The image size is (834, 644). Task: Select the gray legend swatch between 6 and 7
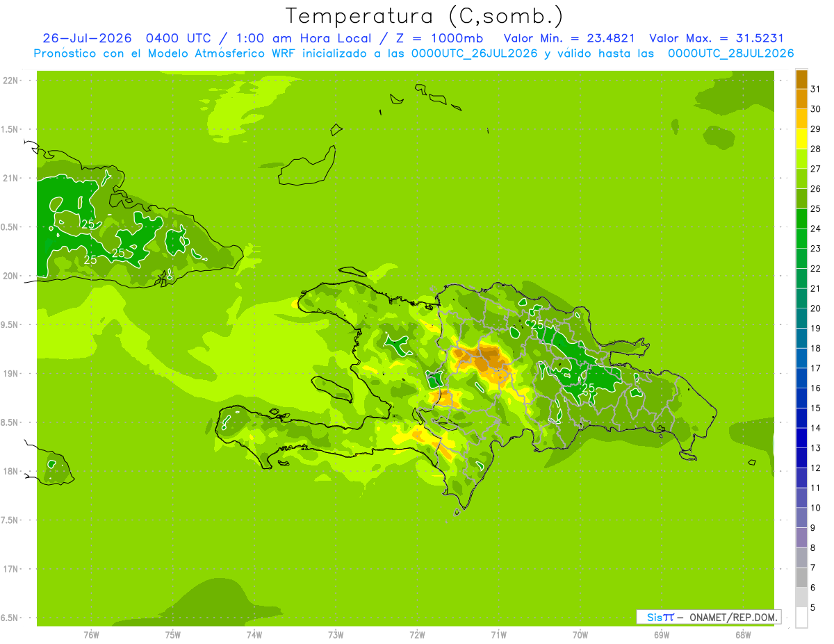coord(801,578)
